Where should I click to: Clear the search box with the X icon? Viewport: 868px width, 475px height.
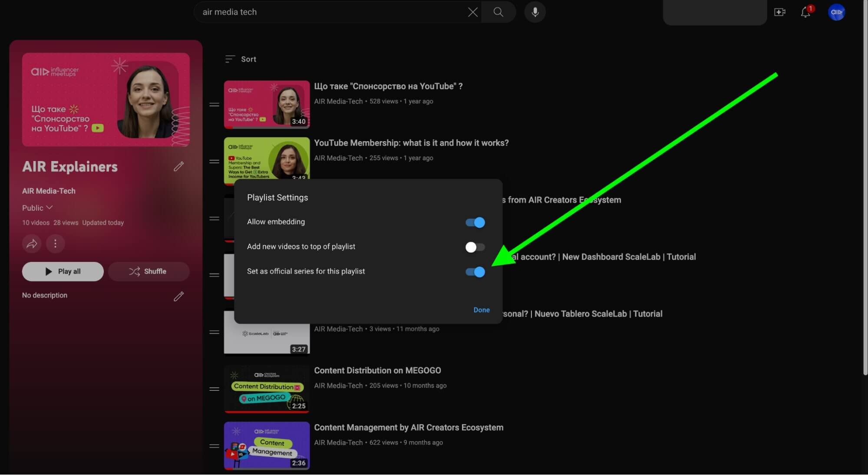[x=472, y=12]
